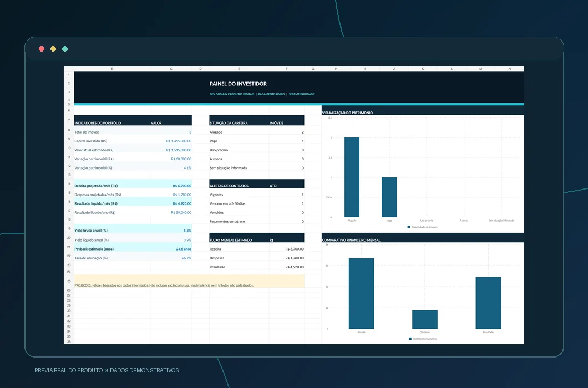Select Despesas value in Fluxo Mensal table

295,258
